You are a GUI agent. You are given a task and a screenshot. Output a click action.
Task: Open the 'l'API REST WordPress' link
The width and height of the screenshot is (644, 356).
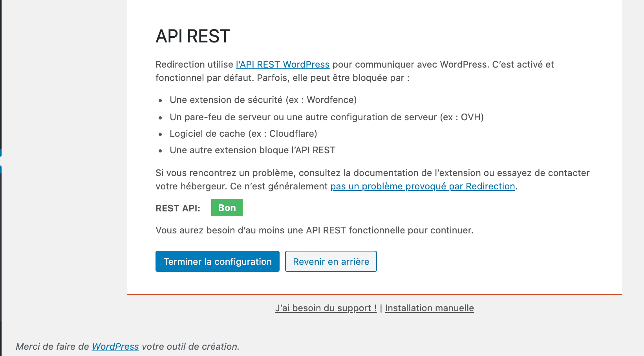coord(282,64)
